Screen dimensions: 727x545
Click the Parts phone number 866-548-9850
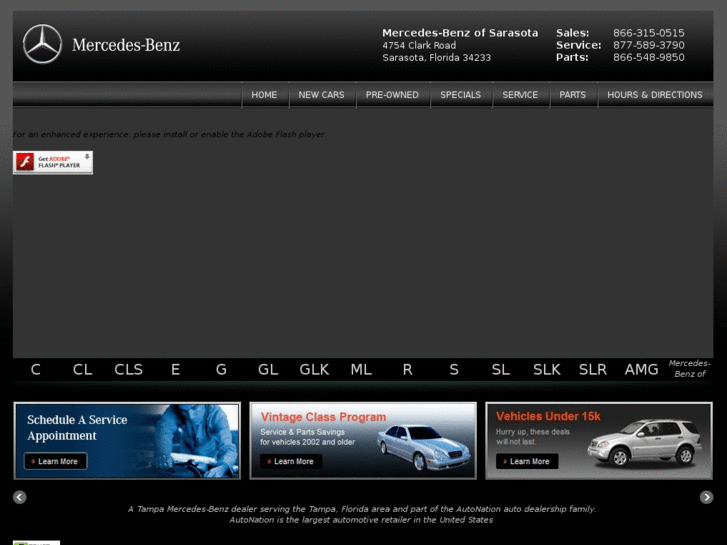649,58
